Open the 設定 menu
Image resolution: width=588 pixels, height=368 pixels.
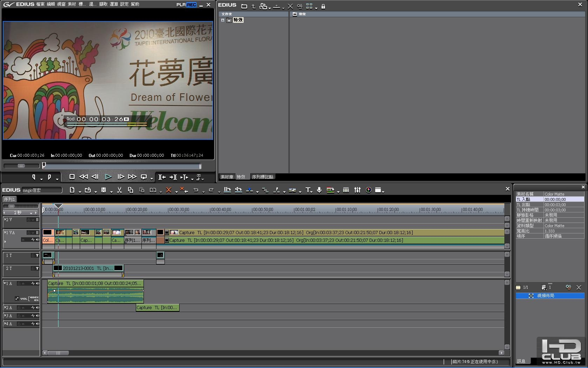pyautogui.click(x=124, y=5)
